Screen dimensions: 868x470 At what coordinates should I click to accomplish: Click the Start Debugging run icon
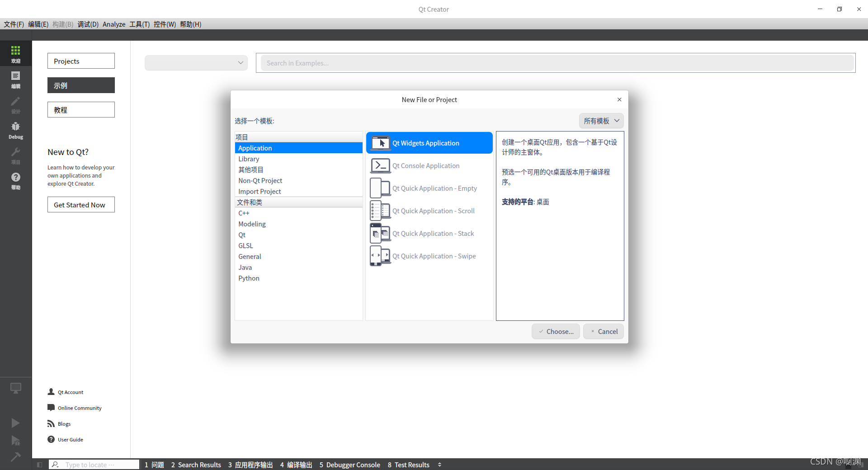[16, 440]
